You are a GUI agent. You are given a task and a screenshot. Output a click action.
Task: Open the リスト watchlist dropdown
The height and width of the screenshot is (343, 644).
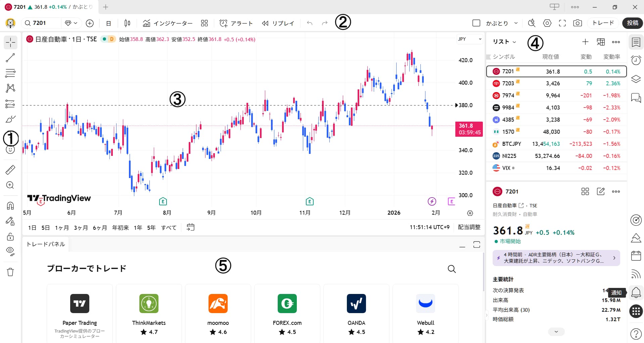click(x=504, y=41)
